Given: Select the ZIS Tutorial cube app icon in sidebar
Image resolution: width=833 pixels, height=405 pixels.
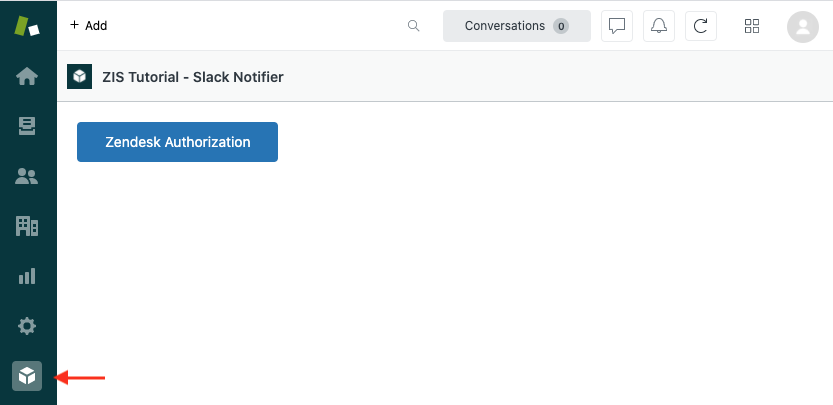Looking at the screenshot, I should click(x=27, y=376).
